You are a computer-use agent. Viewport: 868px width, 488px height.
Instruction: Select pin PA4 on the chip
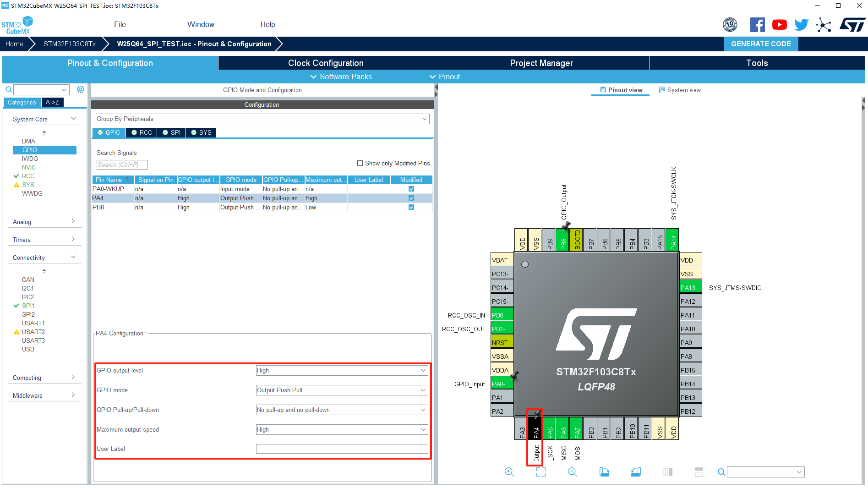[x=535, y=428]
